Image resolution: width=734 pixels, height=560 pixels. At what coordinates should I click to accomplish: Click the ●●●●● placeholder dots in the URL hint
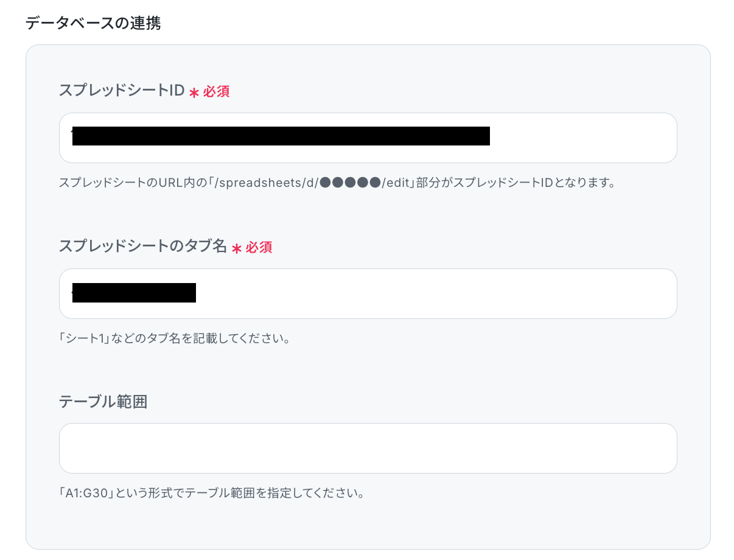coord(349,182)
